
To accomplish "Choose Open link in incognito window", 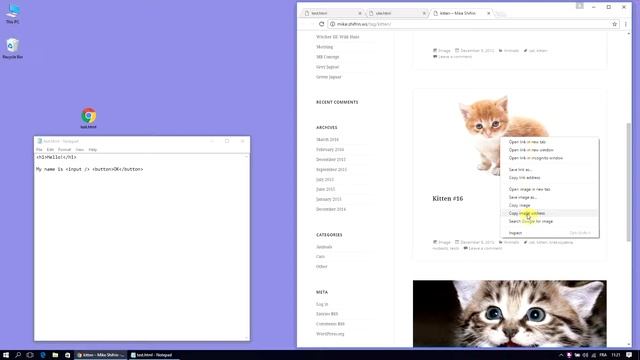I will coord(549,158).
